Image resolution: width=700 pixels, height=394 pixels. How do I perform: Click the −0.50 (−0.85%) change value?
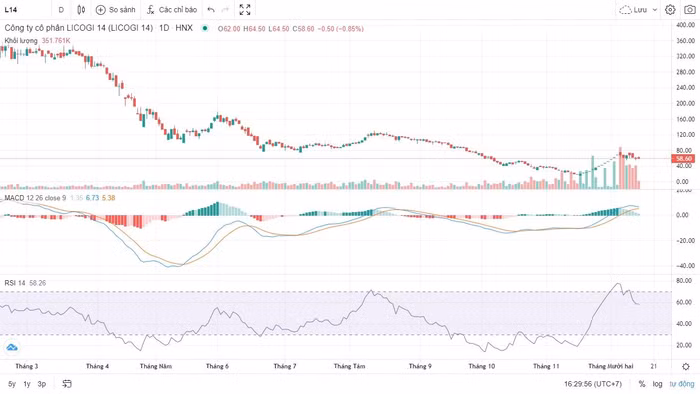pos(341,29)
